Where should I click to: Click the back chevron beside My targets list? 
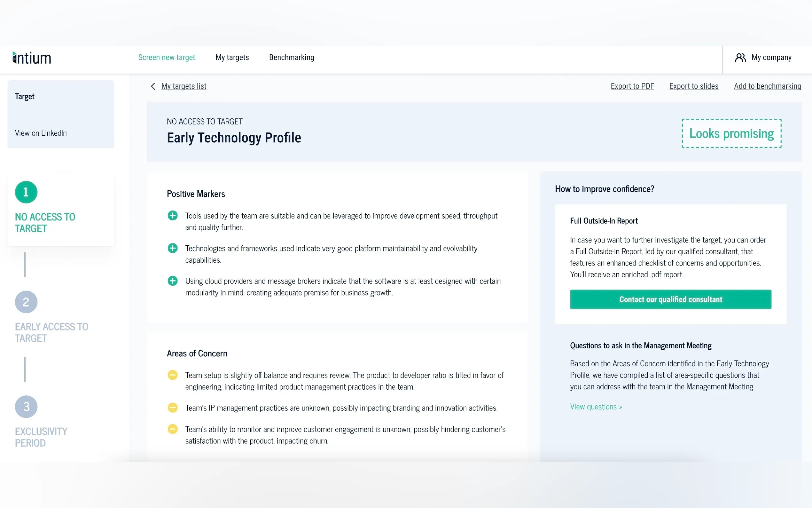tap(153, 86)
